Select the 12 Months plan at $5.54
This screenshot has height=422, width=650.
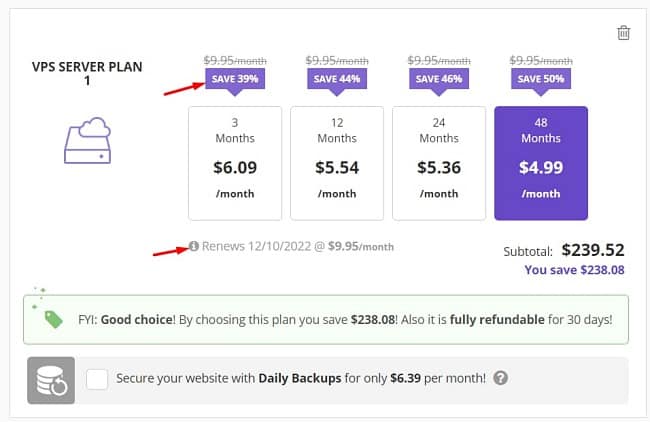[x=337, y=163]
